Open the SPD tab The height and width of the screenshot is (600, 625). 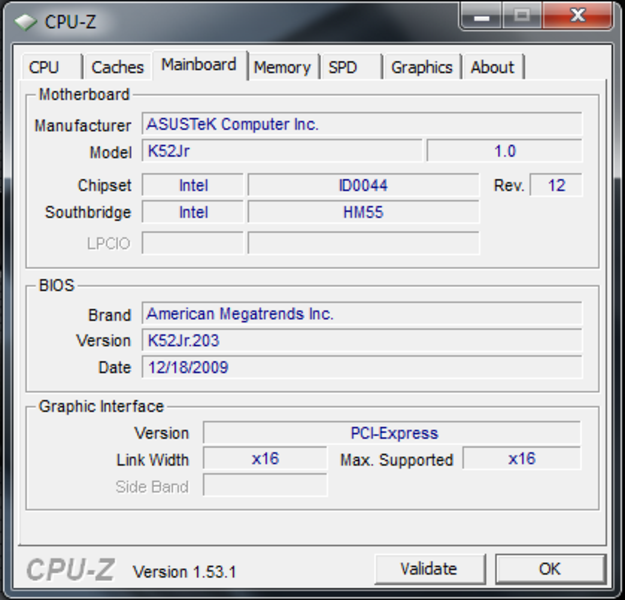343,67
